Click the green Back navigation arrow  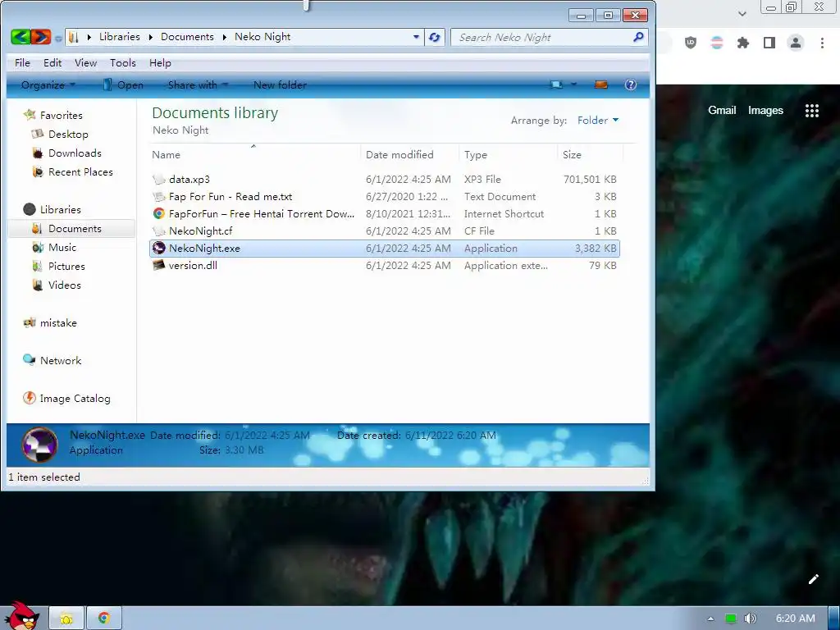[21, 37]
